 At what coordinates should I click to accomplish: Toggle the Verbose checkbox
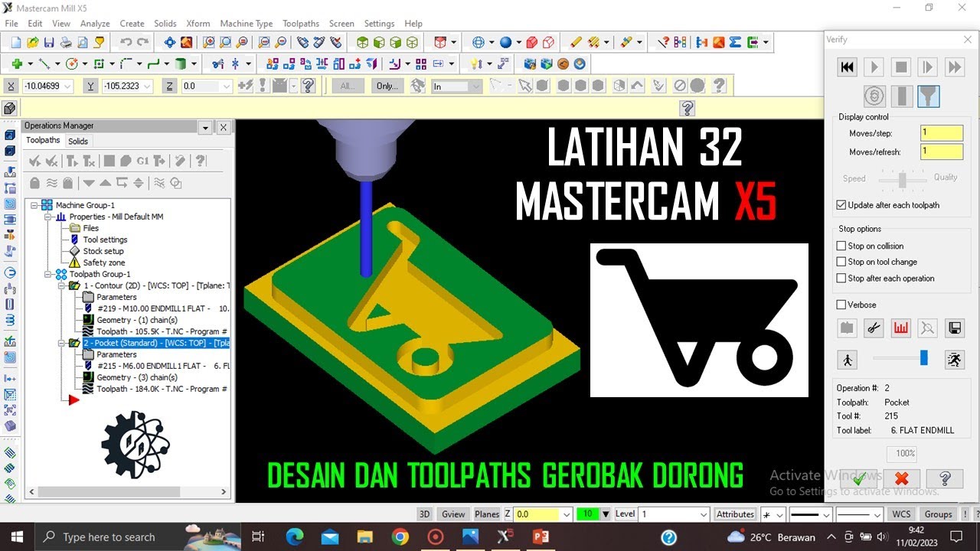pyautogui.click(x=841, y=305)
